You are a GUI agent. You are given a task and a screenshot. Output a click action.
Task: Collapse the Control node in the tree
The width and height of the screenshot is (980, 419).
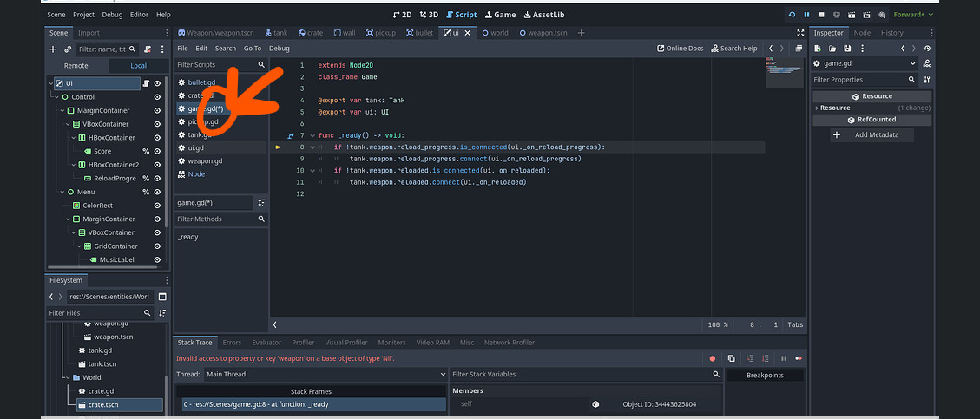57,97
